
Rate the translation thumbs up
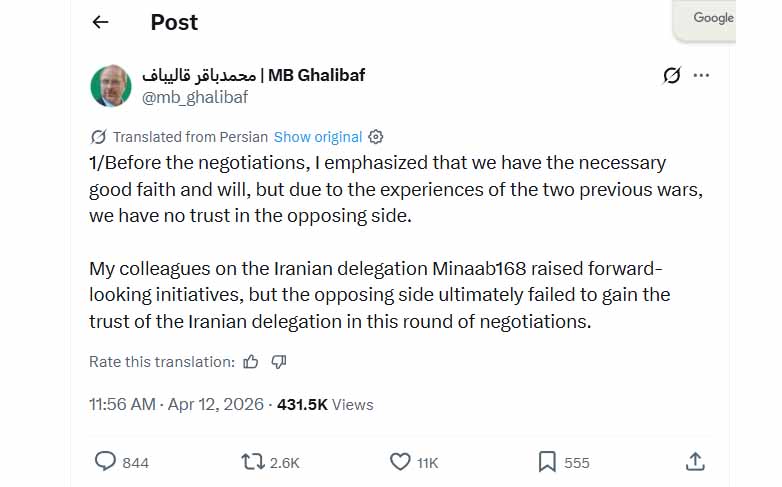[251, 362]
